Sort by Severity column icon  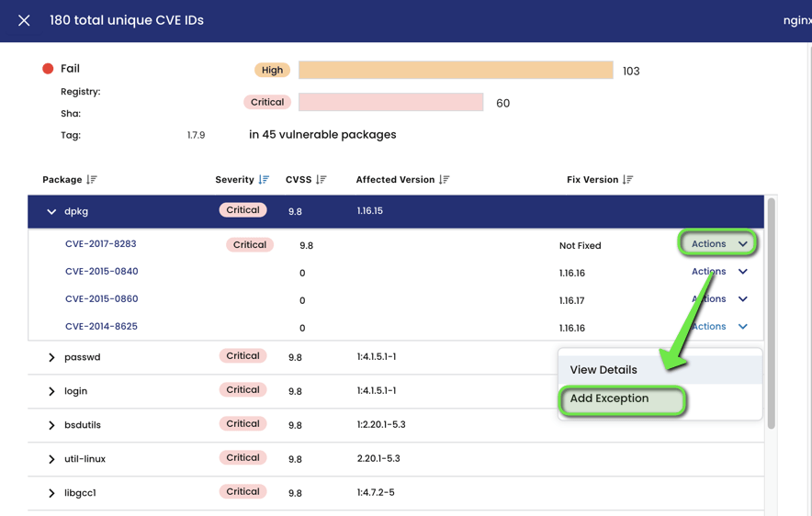tap(264, 180)
